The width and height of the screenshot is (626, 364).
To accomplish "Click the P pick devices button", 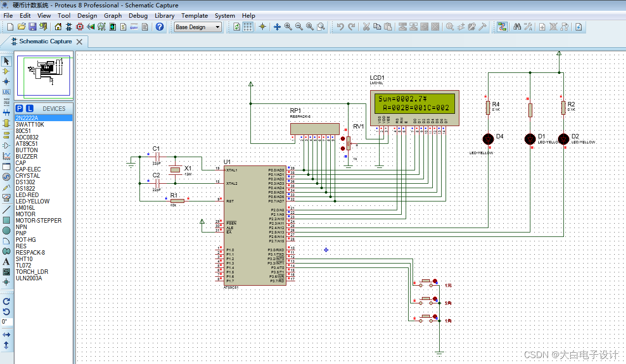I will coord(19,108).
